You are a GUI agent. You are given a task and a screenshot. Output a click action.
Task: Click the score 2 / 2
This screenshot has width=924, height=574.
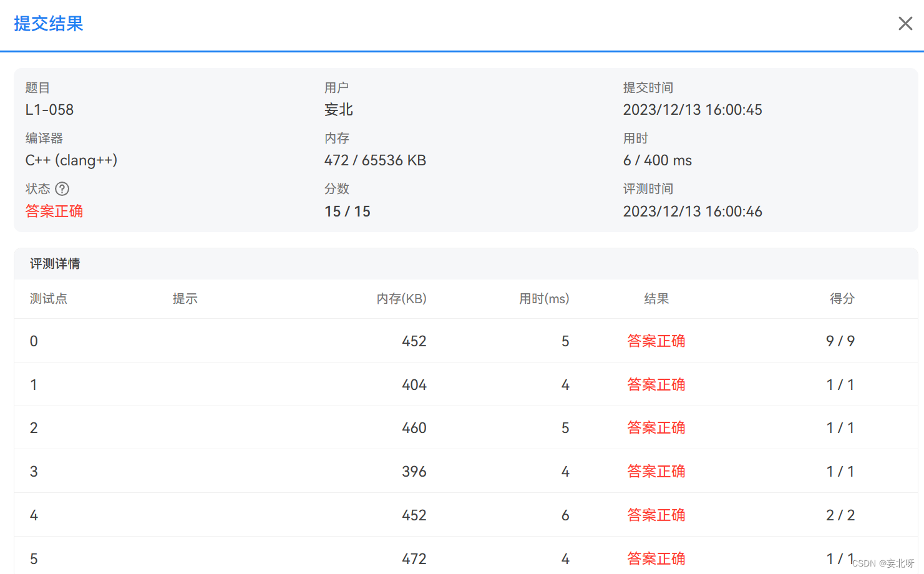tap(840, 515)
